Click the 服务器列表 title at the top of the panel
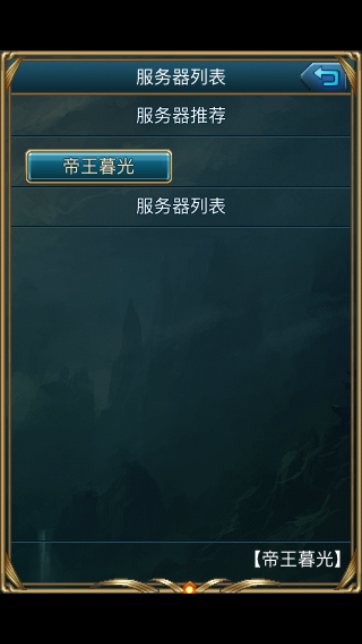 point(181,77)
